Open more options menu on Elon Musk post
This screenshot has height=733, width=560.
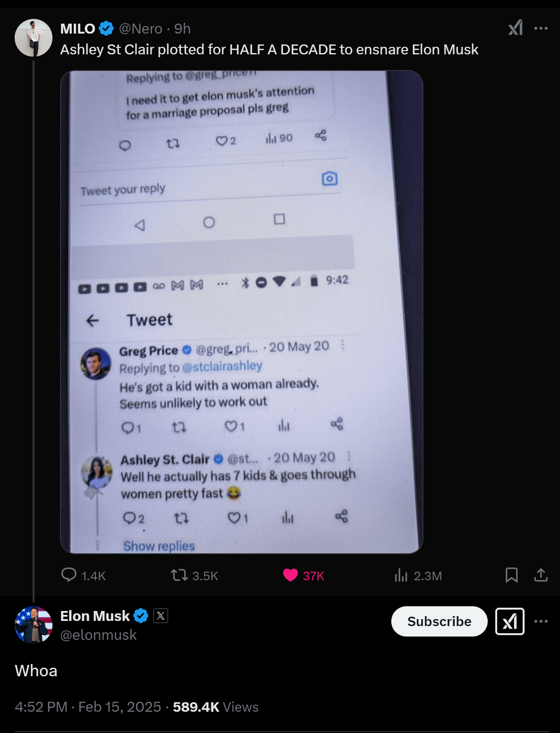(541, 621)
